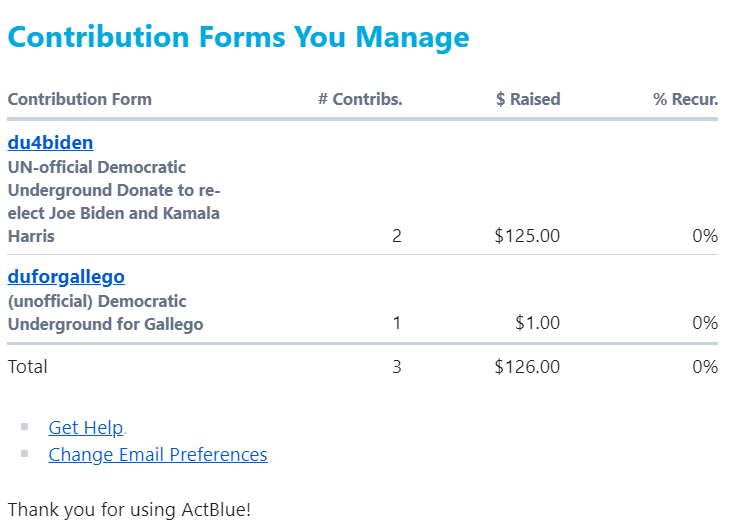Click the total contributions count of 3
Viewport: 733px width, 528px height.
[x=397, y=367]
